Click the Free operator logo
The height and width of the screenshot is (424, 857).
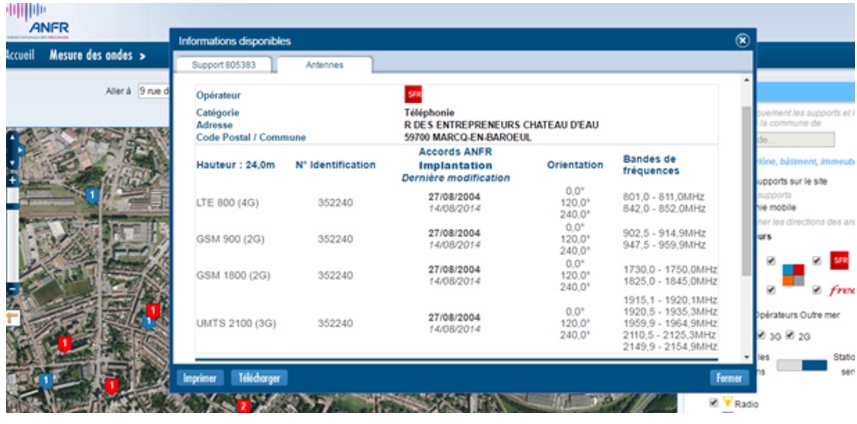(843, 289)
